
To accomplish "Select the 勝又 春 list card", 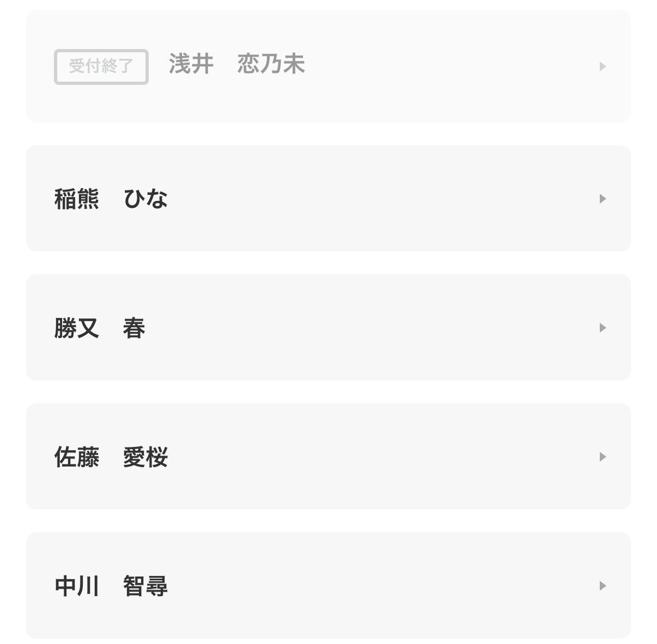I will [328, 327].
